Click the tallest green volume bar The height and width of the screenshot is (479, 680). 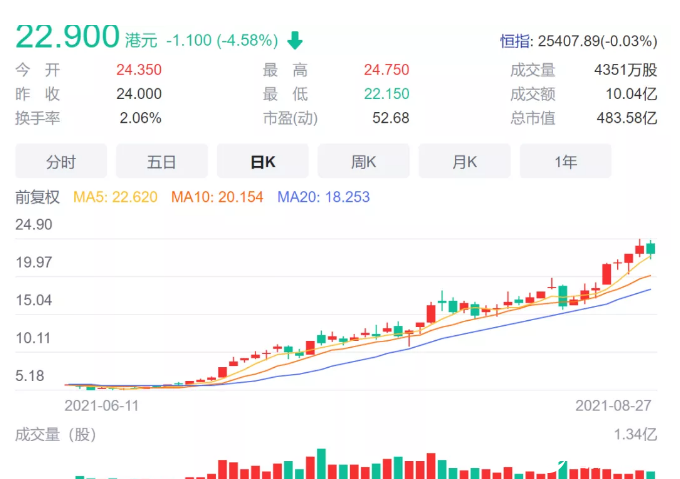(321, 464)
